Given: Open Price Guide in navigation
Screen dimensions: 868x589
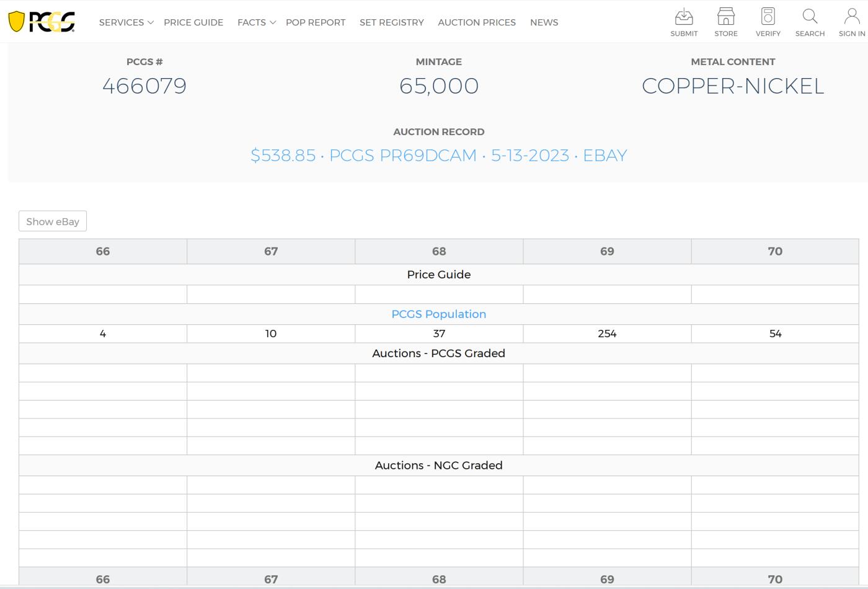Looking at the screenshot, I should [x=193, y=22].
